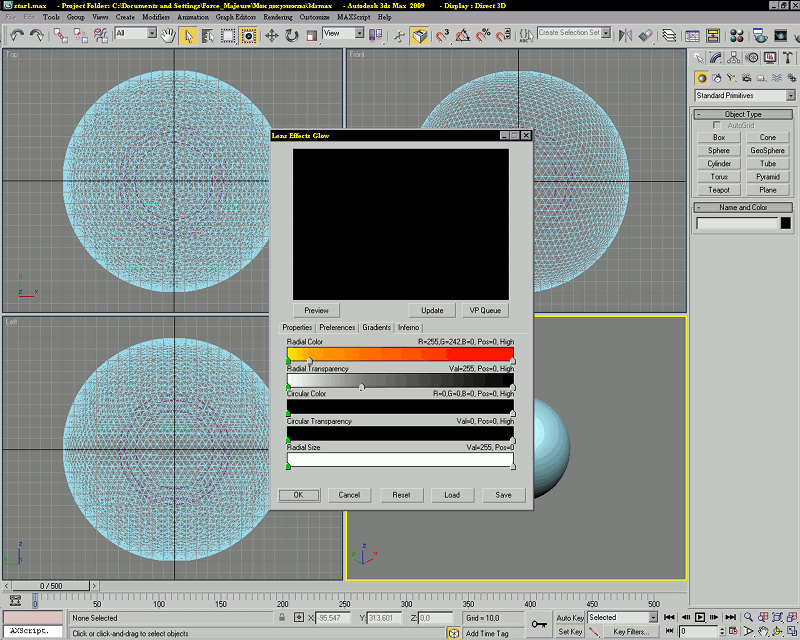The height and width of the screenshot is (640, 800).
Task: Open the Rendering menu
Action: tap(277, 17)
